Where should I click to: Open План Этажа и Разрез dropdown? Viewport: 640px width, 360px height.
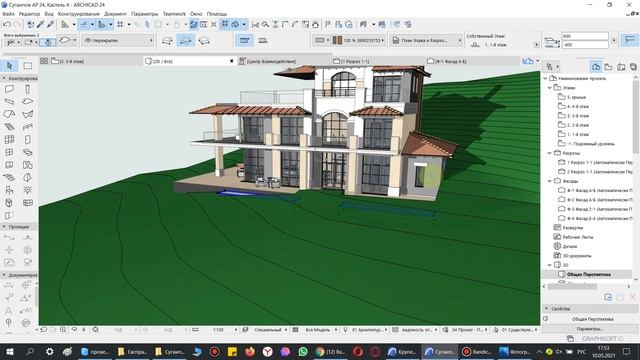tap(426, 40)
